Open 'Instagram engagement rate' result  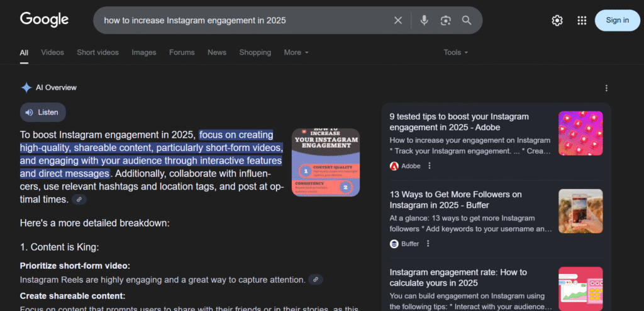(x=458, y=277)
